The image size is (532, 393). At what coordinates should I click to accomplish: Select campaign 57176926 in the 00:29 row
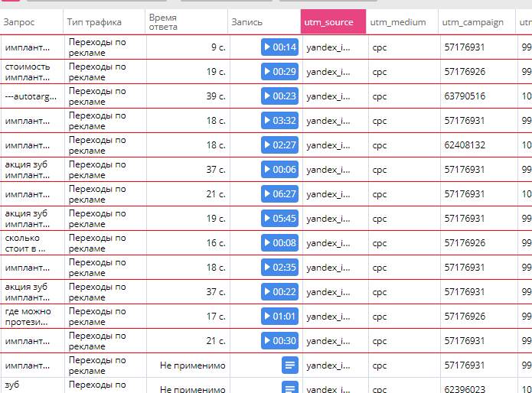[x=465, y=72]
